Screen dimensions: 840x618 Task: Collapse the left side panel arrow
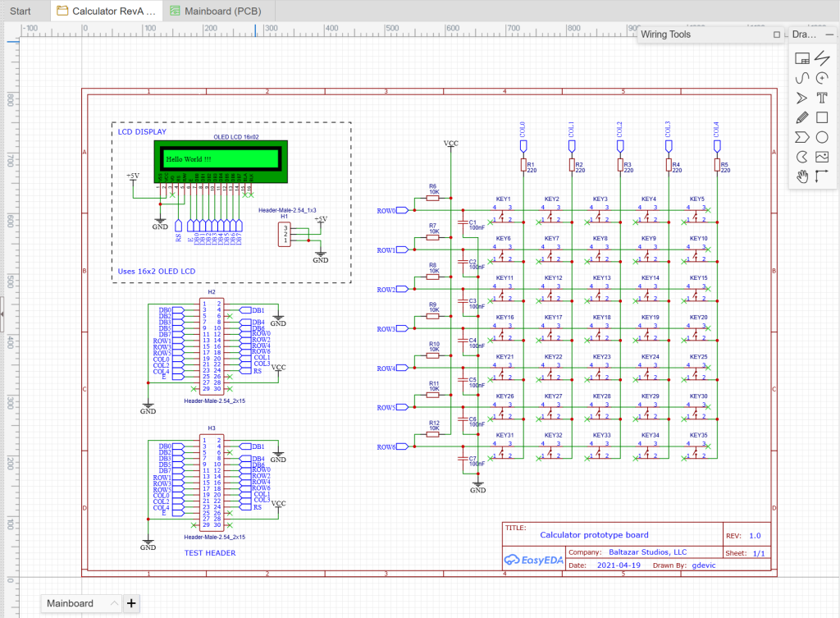point(4,313)
